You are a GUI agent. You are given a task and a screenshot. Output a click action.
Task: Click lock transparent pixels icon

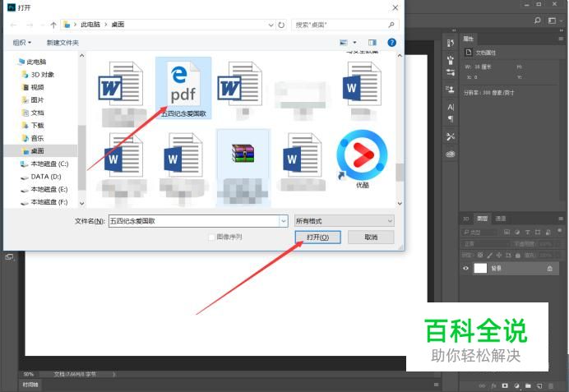pyautogui.click(x=480, y=256)
